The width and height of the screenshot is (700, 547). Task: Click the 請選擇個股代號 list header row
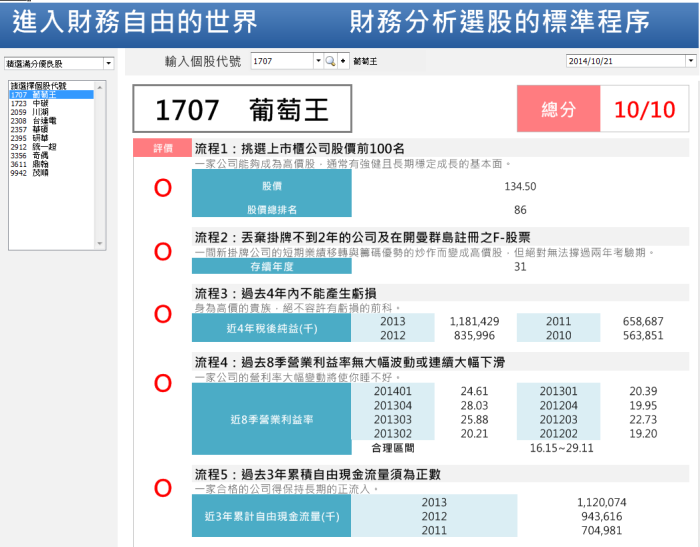[51, 86]
